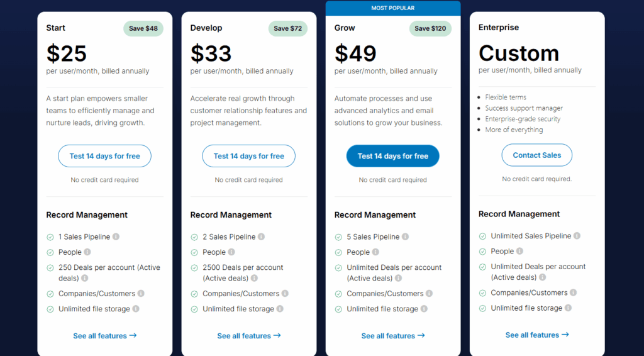Click info icon next to 5 Sales Pipeline
644x356 pixels.
tap(405, 237)
